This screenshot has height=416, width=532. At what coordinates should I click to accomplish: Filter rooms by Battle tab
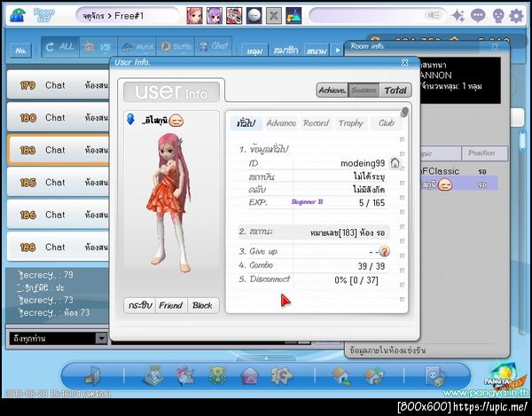[176, 47]
